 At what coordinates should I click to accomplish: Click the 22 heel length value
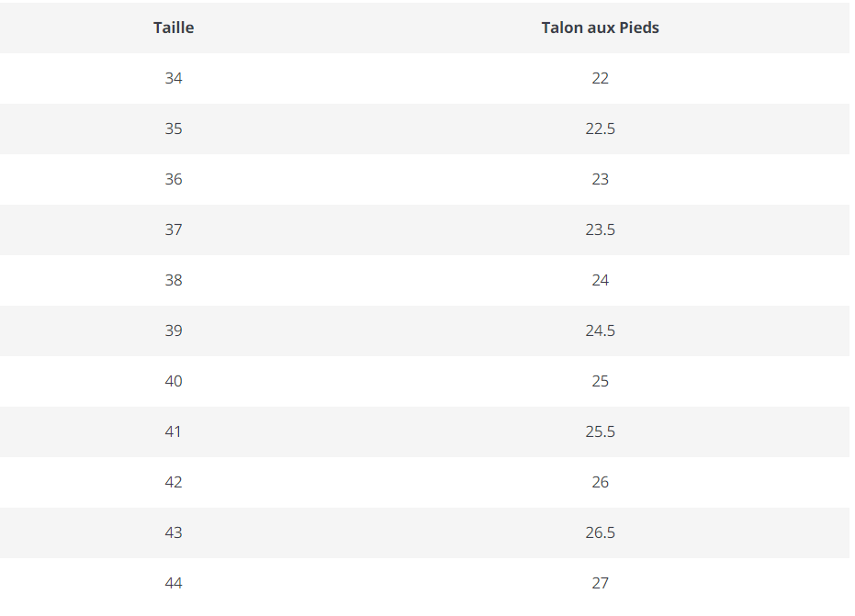600,79
